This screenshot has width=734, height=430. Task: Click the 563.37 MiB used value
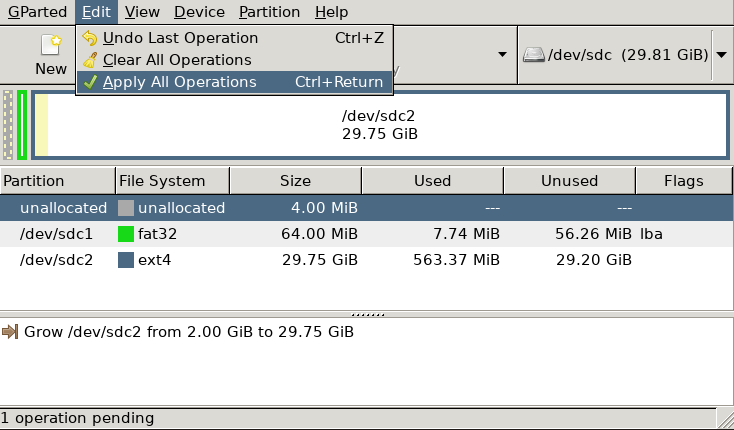click(x=456, y=260)
